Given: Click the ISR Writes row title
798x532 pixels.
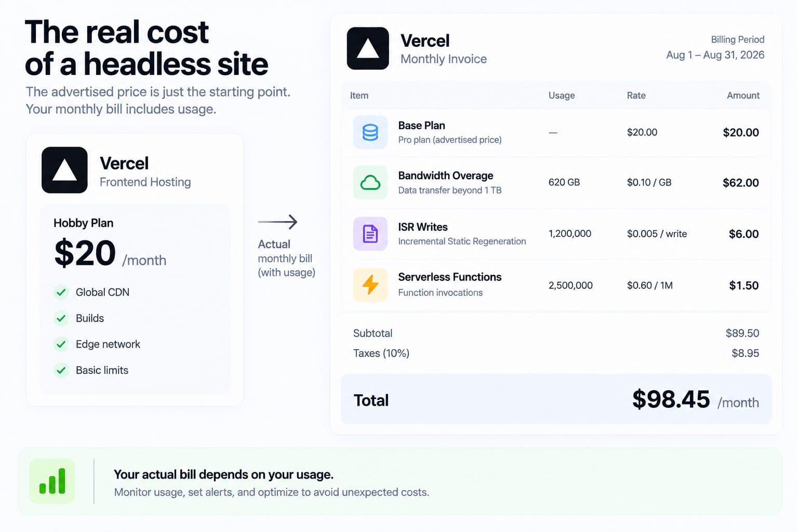Looking at the screenshot, I should click(x=423, y=227).
